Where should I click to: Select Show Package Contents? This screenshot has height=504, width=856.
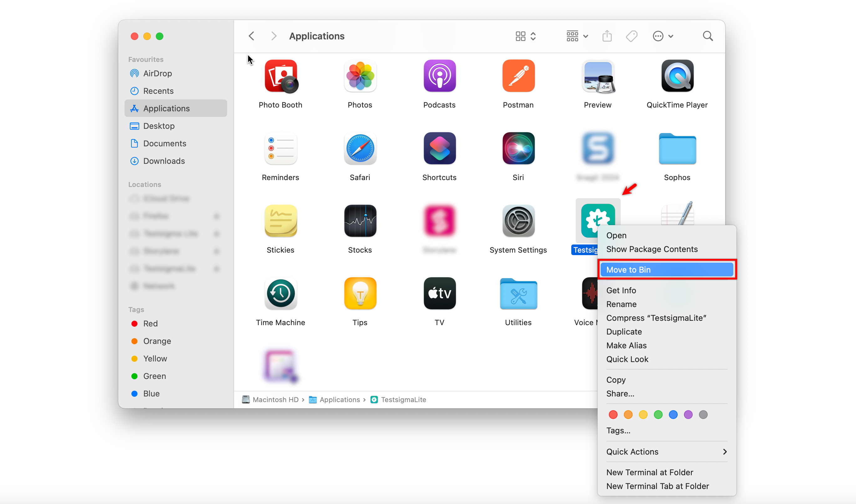pos(651,249)
